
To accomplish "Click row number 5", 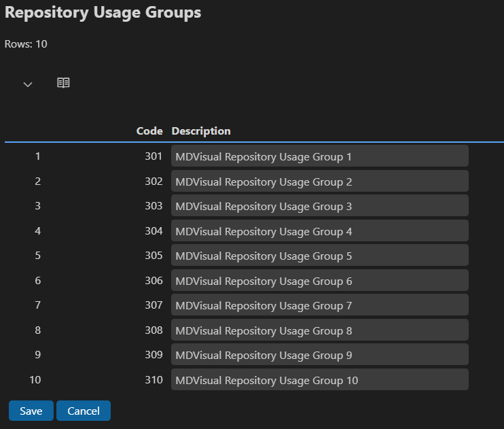I will click(x=37, y=255).
